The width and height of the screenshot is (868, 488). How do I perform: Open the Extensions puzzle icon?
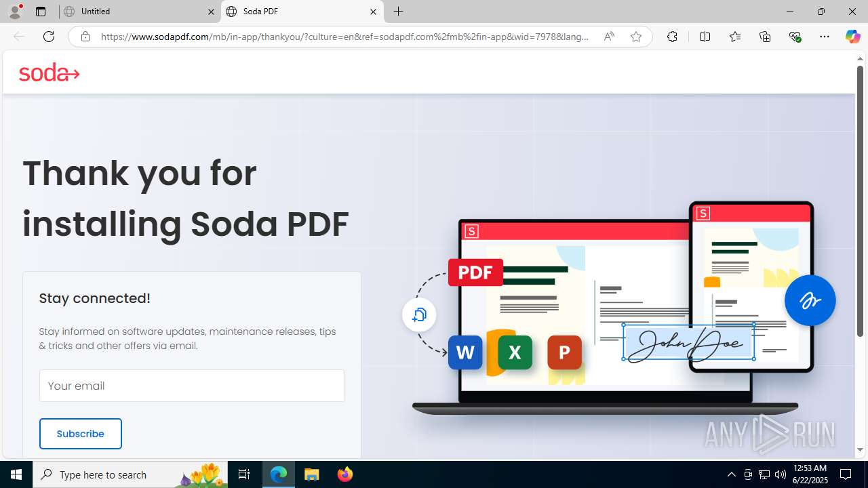672,37
